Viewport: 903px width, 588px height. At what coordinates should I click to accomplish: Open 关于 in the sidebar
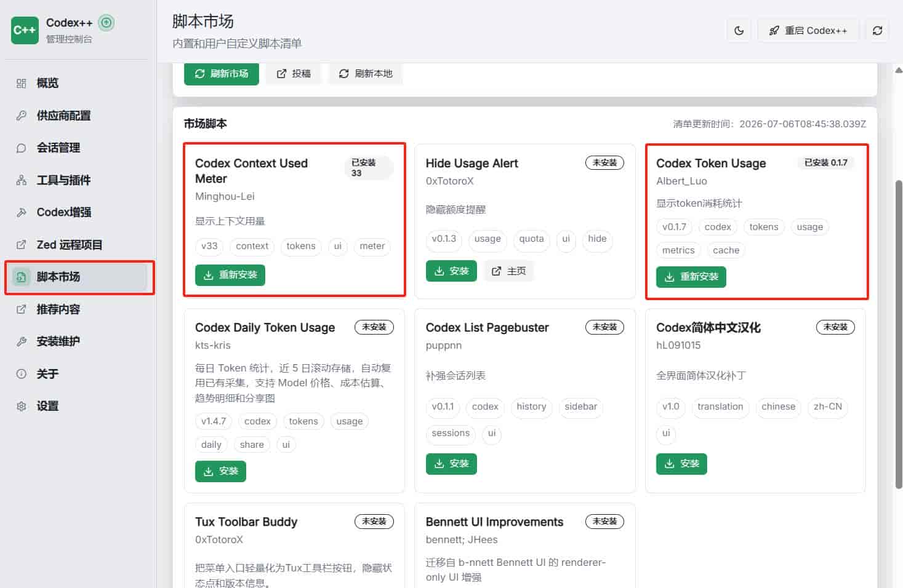point(77,374)
